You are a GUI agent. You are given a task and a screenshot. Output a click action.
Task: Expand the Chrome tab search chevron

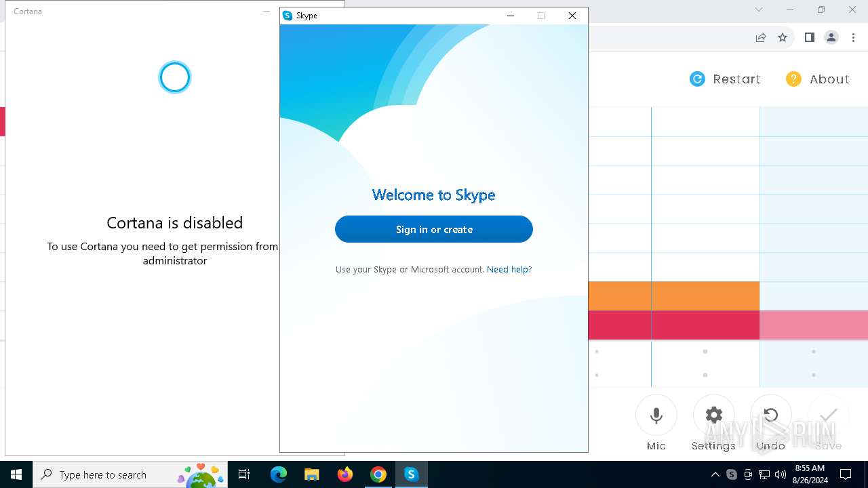click(x=759, y=9)
